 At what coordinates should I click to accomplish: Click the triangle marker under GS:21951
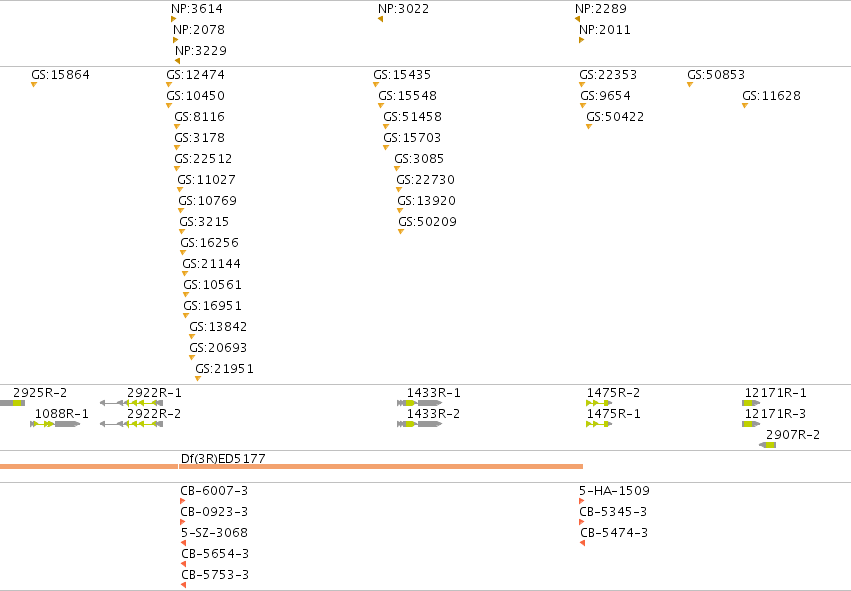198,379
